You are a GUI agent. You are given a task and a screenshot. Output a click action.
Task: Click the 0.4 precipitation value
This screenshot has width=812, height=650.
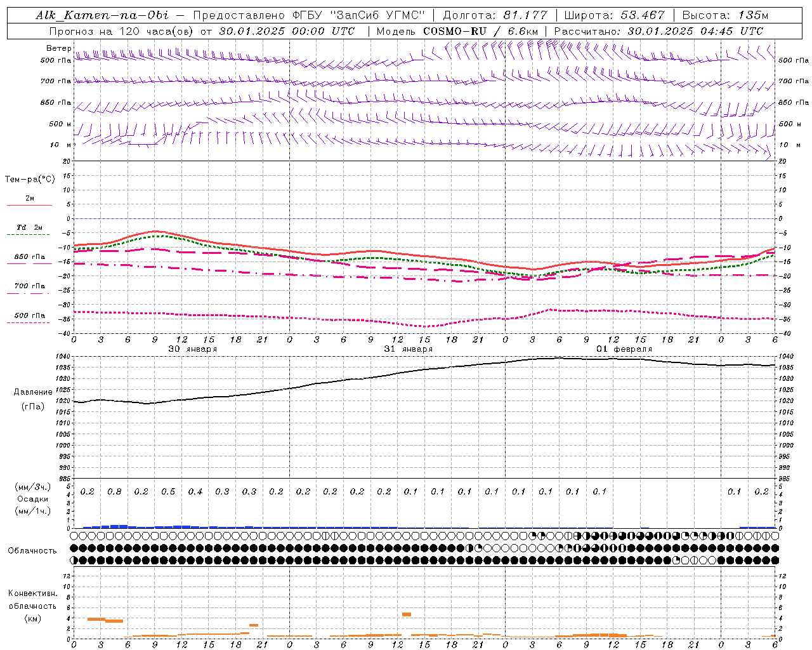[195, 491]
